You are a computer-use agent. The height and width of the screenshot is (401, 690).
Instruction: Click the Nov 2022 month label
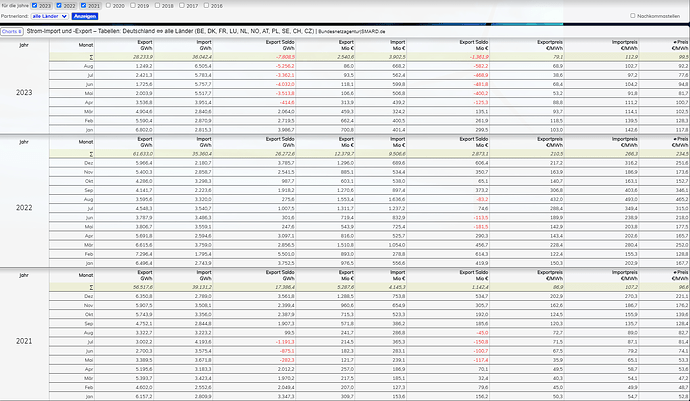[89, 172]
